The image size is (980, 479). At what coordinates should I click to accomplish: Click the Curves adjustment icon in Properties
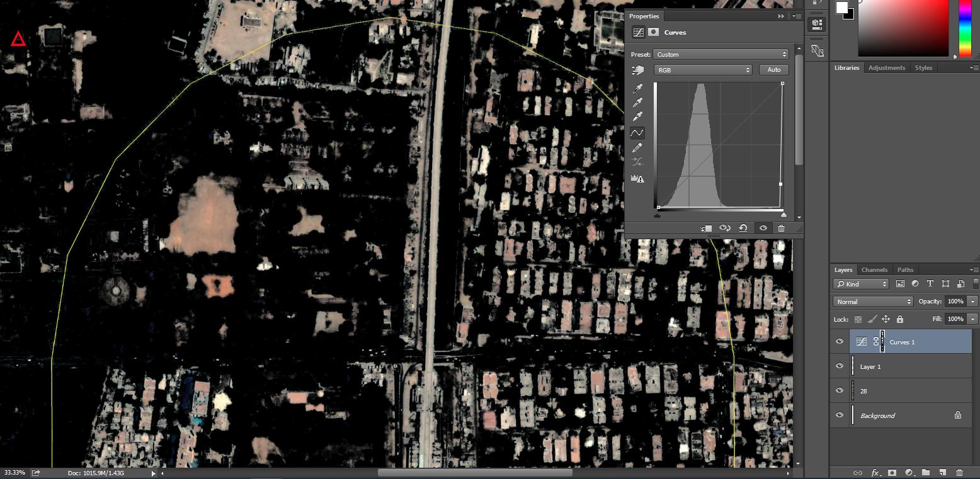tap(638, 32)
